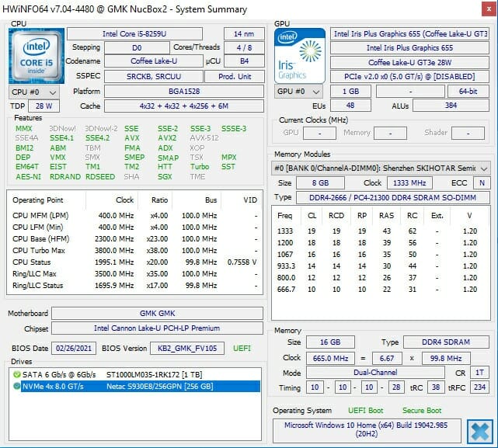The width and height of the screenshot is (498, 448).
Task: Click the AVX2 feature label
Action: tap(167, 138)
